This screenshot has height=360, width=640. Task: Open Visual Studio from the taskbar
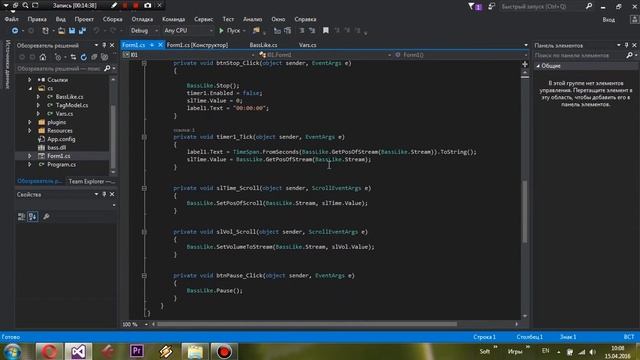point(78,351)
